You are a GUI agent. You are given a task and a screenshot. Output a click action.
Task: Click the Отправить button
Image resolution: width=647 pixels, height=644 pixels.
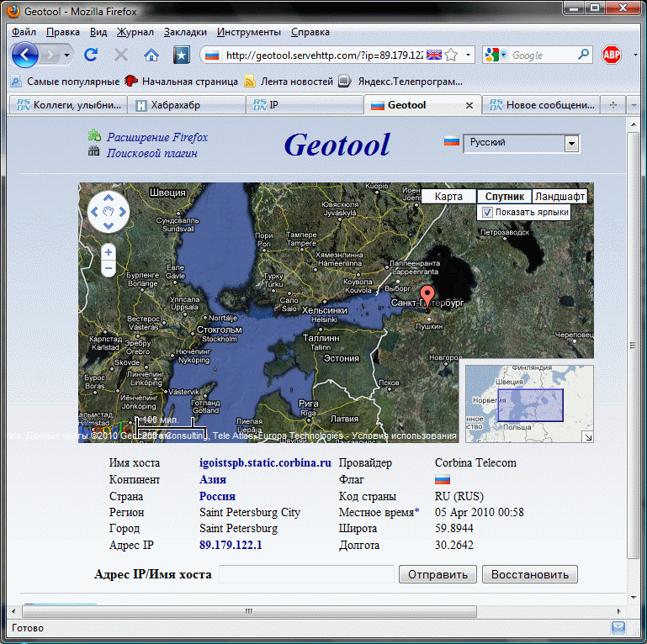pos(438,574)
